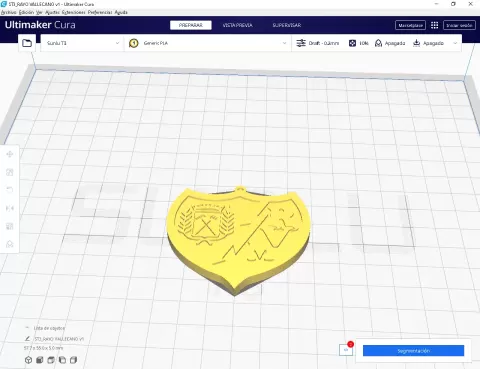Select the Rotate tool in left toolbar
This screenshot has width=480, height=369.
[x=10, y=190]
